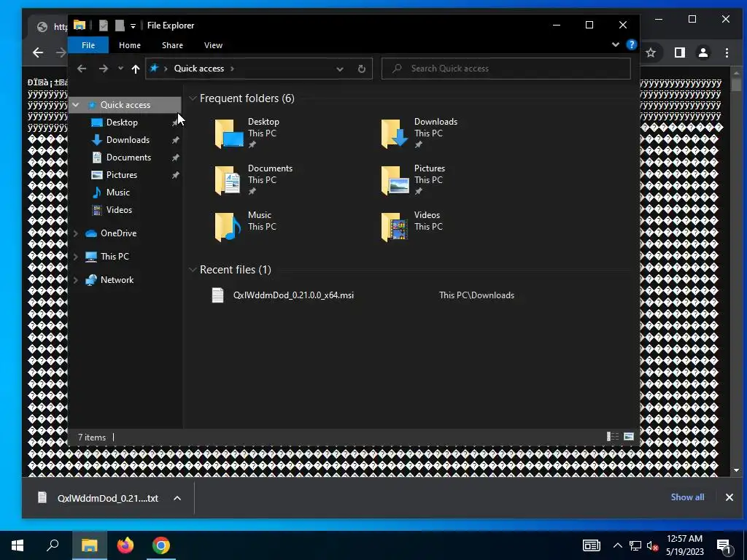The width and height of the screenshot is (747, 560).
Task: Select Quick access in navigation pane
Action: [x=125, y=105]
